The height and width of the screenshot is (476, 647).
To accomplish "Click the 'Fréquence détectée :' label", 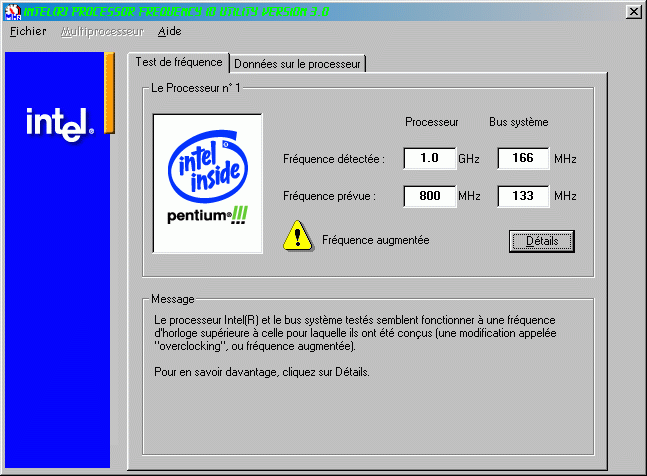I will pyautogui.click(x=334, y=159).
